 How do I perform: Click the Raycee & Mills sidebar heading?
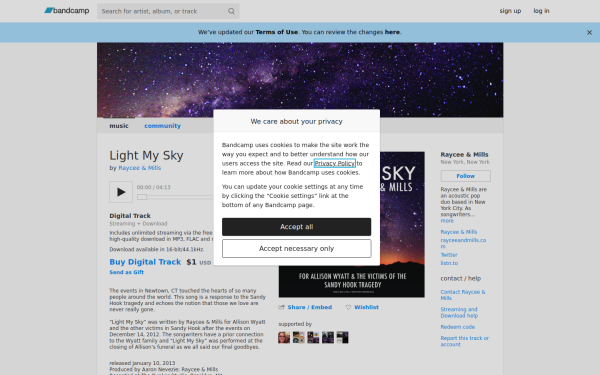[x=465, y=155]
